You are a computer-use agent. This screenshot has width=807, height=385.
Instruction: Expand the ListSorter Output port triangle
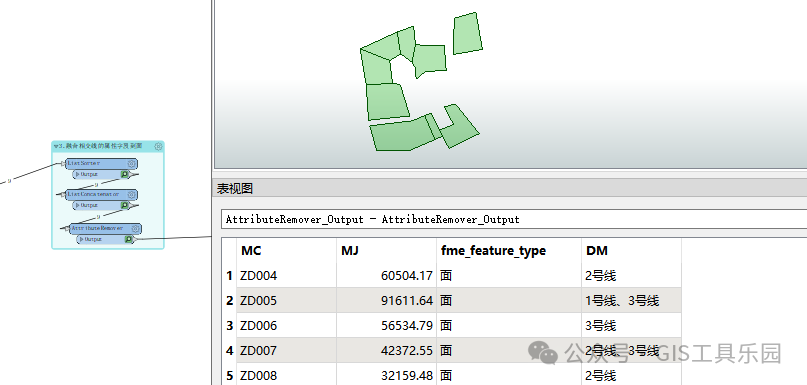[78, 174]
